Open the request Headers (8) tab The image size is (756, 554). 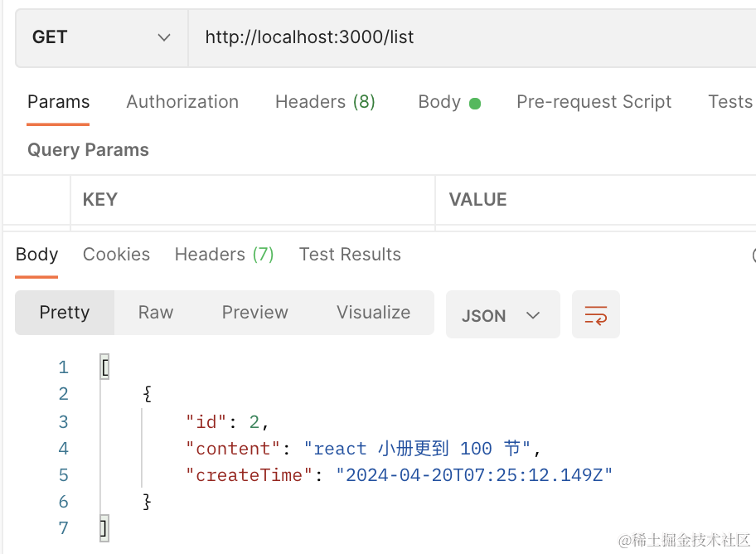[x=325, y=102]
